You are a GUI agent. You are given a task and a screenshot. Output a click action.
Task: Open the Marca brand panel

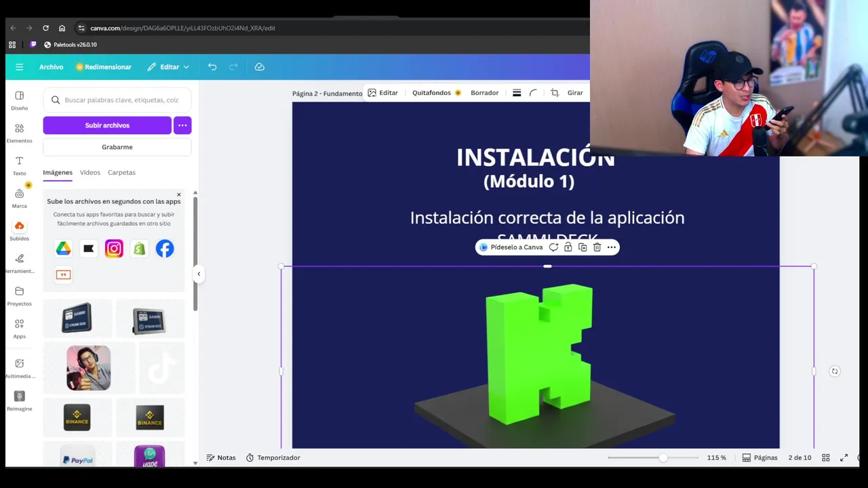coord(19,198)
